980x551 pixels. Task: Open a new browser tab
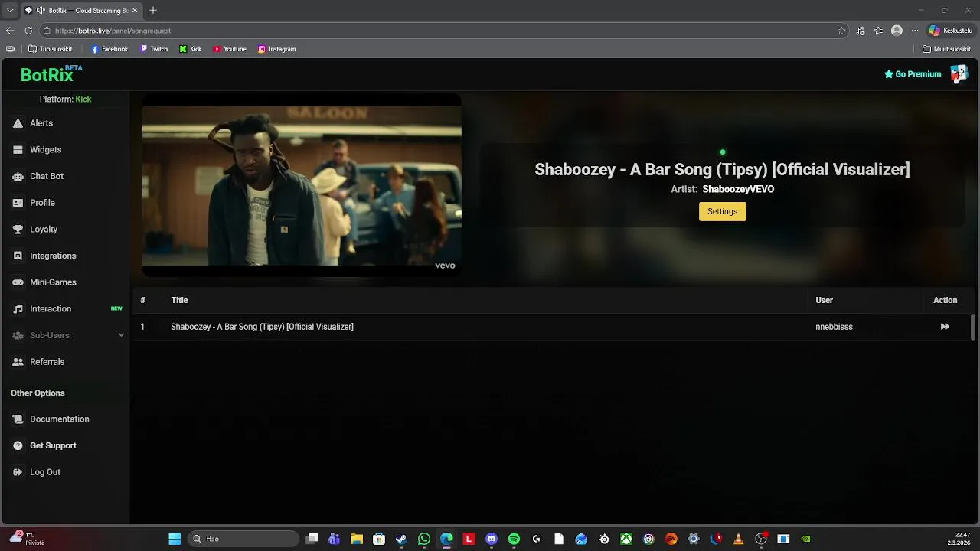[x=153, y=11]
